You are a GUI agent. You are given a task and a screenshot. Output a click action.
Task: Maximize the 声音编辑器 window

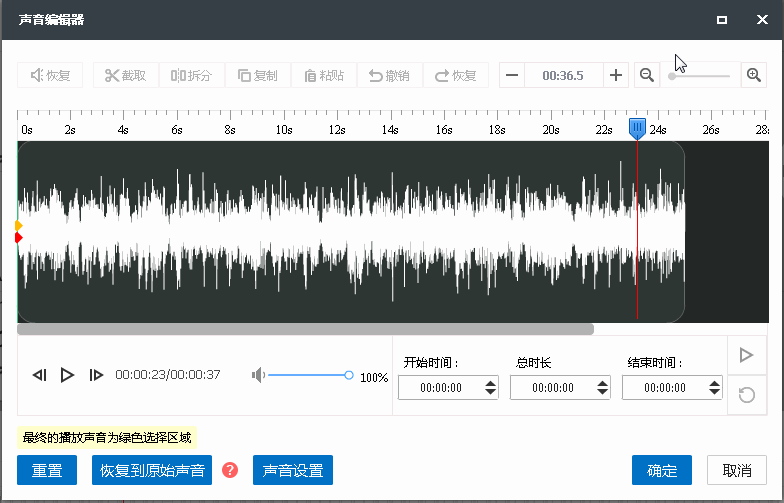coord(722,20)
